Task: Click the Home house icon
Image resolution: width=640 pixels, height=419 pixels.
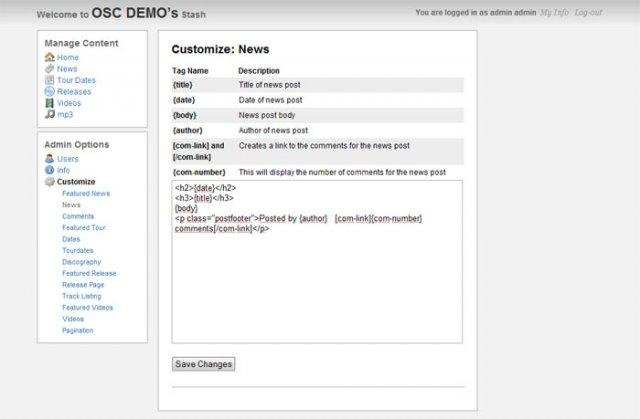Action: pyautogui.click(x=49, y=57)
